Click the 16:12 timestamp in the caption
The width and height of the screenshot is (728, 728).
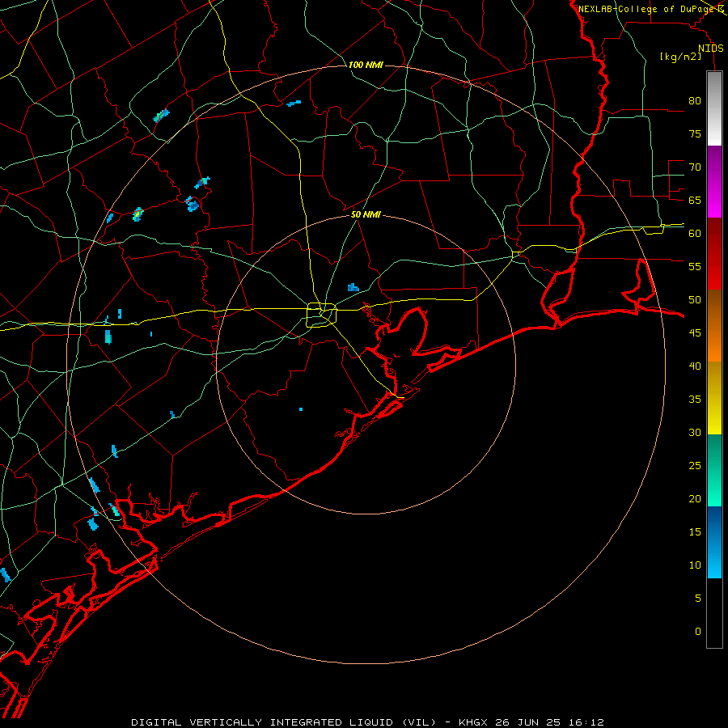pos(586,722)
